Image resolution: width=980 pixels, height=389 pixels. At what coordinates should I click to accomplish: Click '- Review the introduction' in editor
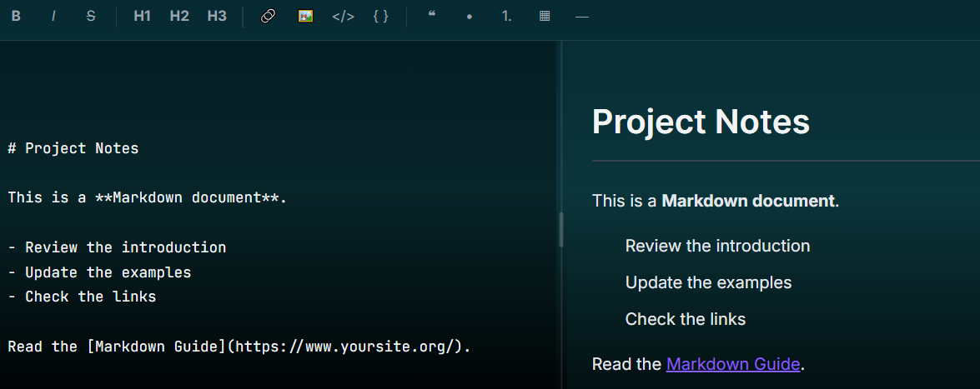pyautogui.click(x=117, y=247)
